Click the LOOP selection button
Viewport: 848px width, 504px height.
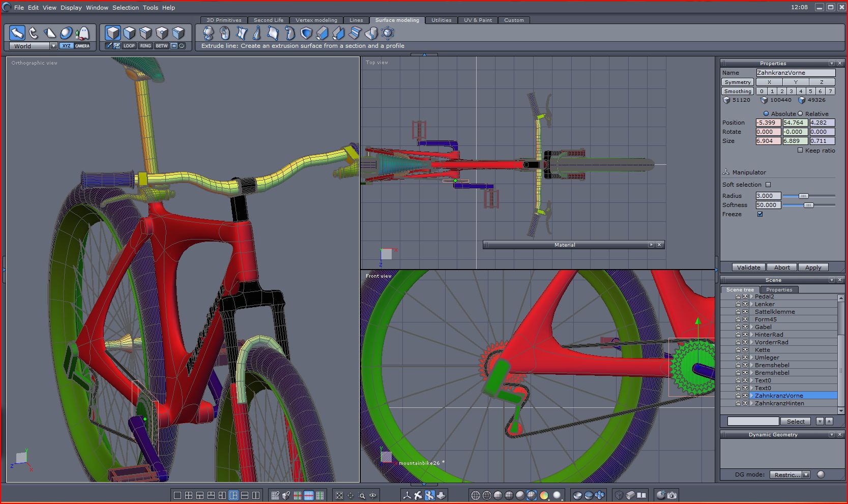tap(129, 46)
